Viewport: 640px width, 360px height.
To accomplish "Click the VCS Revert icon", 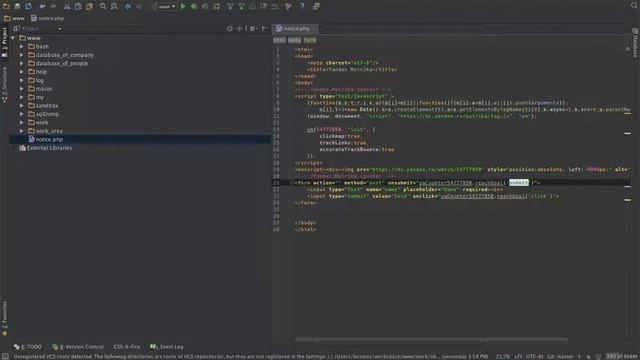I will tap(275, 7).
